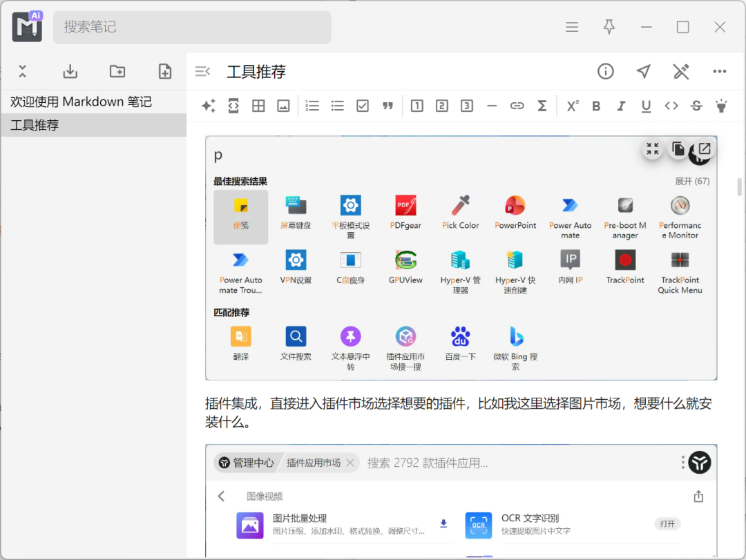Viewport: 746px width, 560px height.
Task: Insert a horizontal rule
Action: pos(492,106)
